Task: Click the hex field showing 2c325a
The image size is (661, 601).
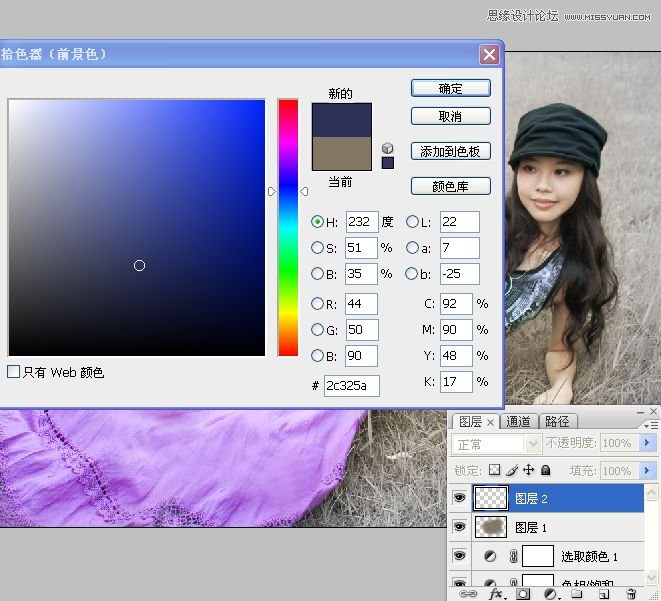Action: (x=352, y=386)
